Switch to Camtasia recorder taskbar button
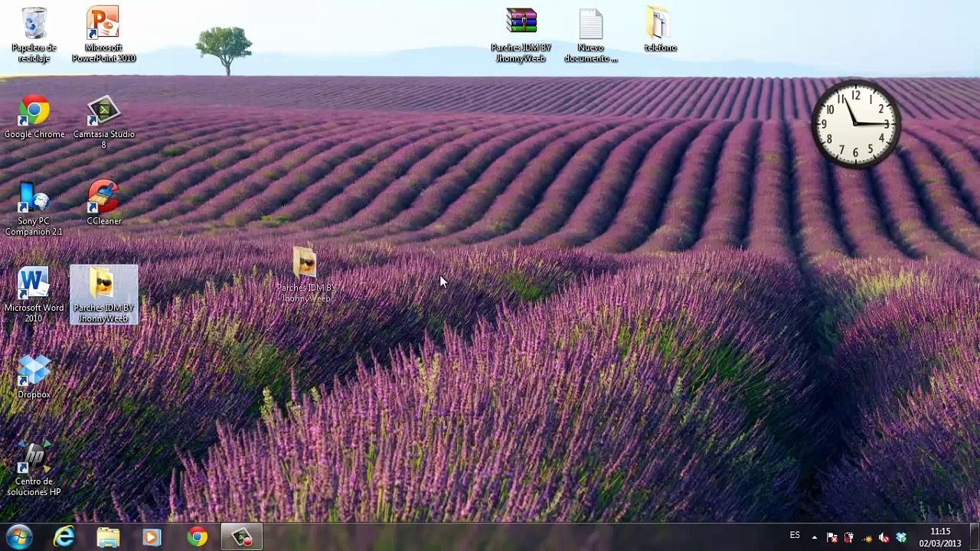Image resolution: width=980 pixels, height=551 pixels. (242, 537)
